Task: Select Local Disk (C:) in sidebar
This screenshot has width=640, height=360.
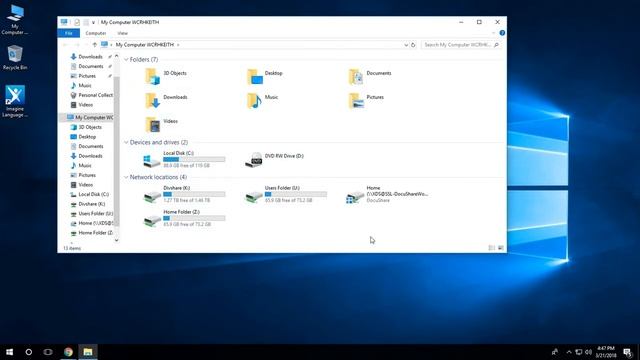Action: [x=90, y=194]
